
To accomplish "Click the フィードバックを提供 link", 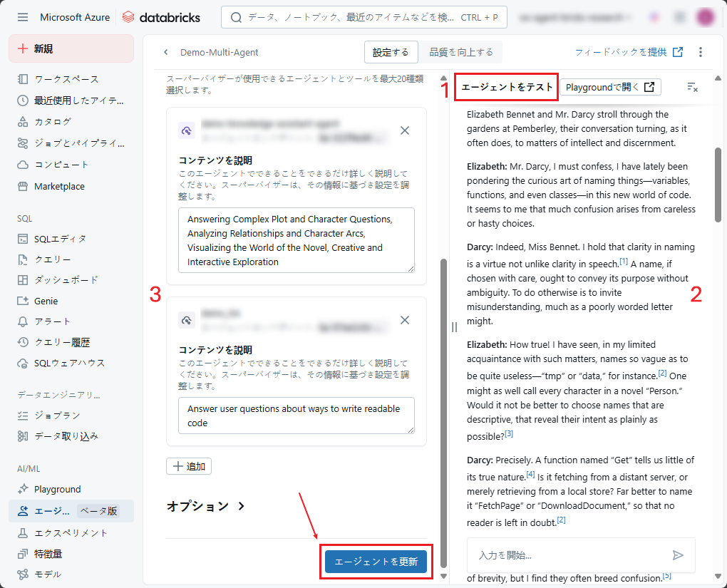I will click(x=629, y=53).
